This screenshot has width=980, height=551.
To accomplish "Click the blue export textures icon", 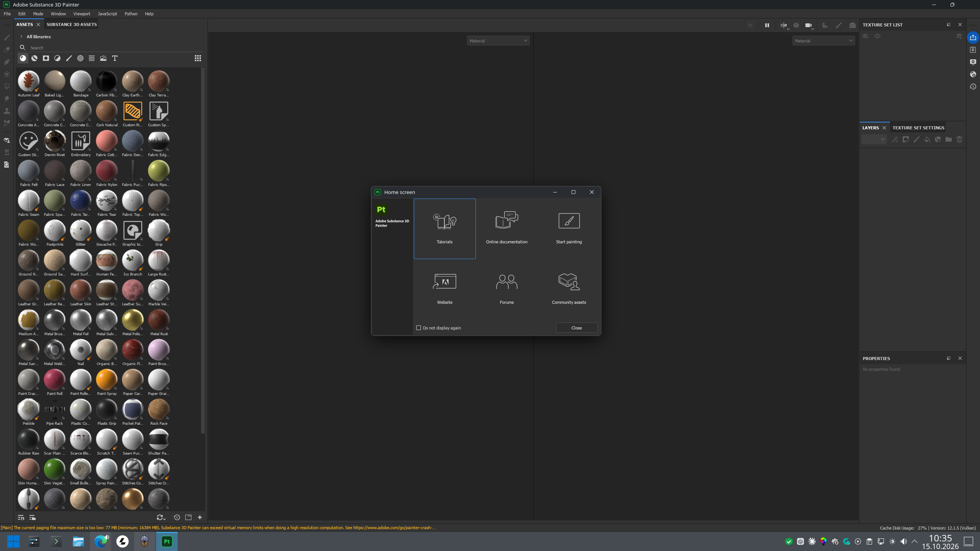I will (x=973, y=37).
